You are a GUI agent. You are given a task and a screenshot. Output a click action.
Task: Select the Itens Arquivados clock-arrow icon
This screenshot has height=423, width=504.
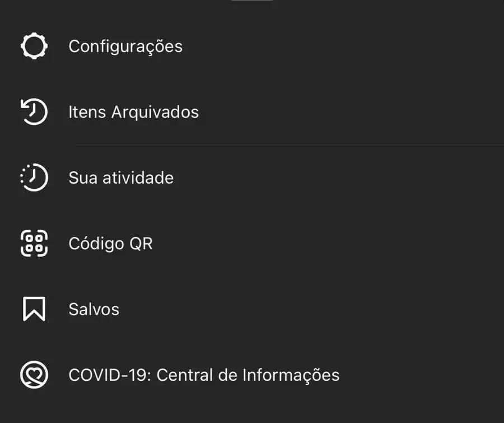pos(34,111)
